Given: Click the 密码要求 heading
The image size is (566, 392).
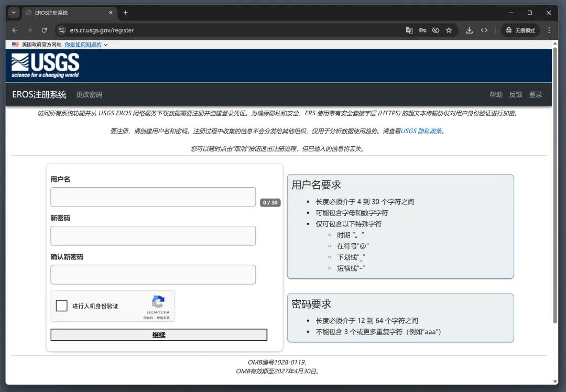Looking at the screenshot, I should pyautogui.click(x=311, y=304).
